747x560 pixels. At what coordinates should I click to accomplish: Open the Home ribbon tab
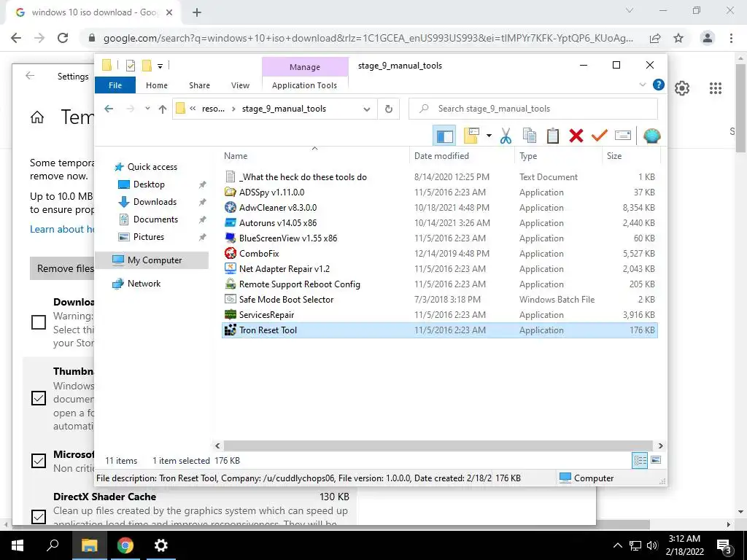click(x=157, y=85)
